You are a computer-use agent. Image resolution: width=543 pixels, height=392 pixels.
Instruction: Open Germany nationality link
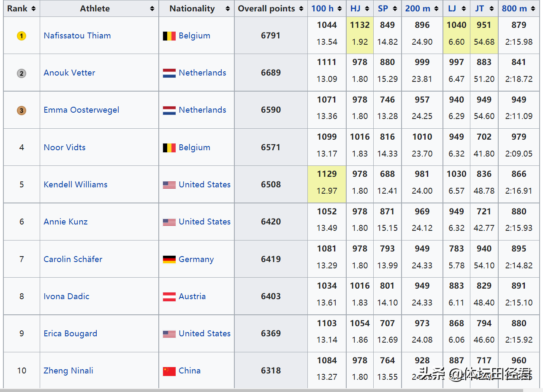pos(196,260)
